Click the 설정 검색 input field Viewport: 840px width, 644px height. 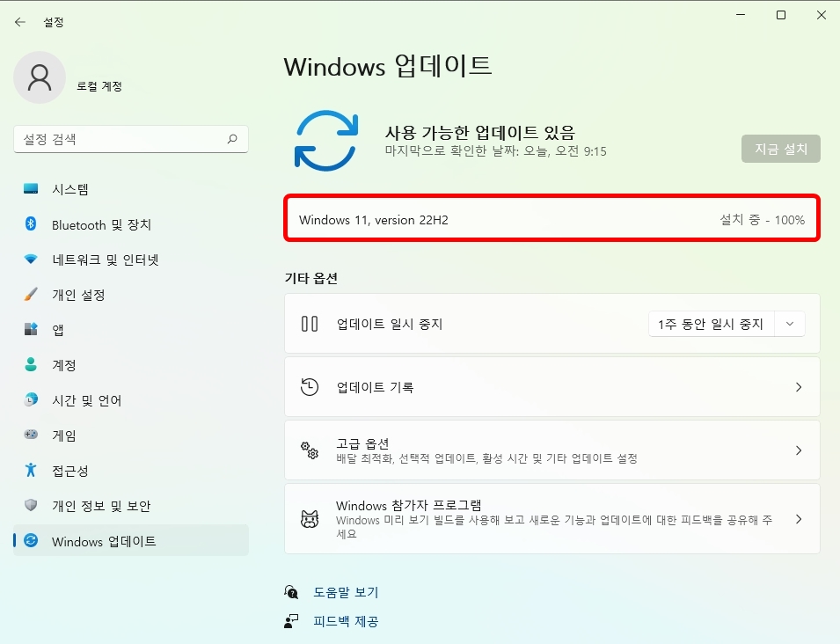click(x=131, y=139)
